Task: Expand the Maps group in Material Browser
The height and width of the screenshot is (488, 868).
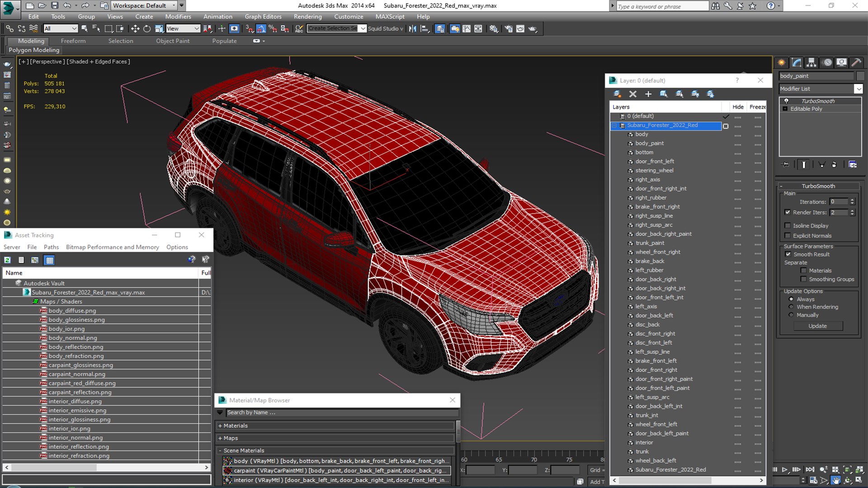Action: pos(220,438)
